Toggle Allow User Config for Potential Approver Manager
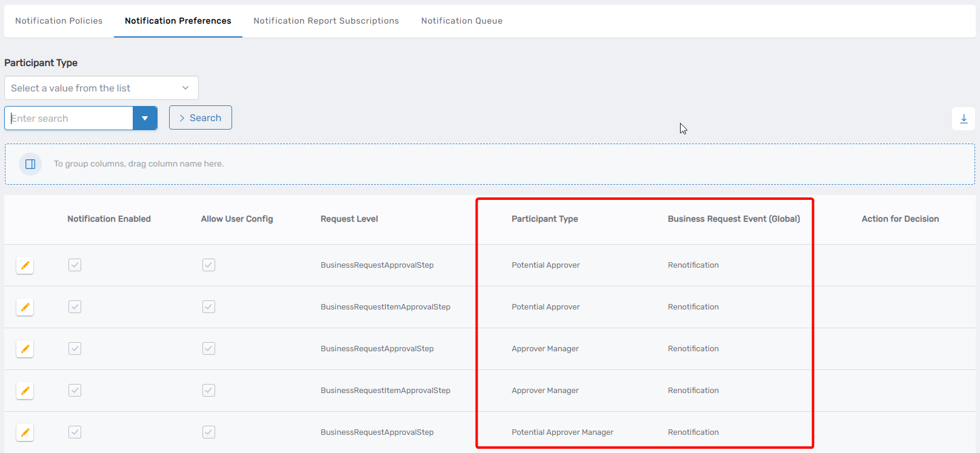The height and width of the screenshot is (453, 980). 208,432
